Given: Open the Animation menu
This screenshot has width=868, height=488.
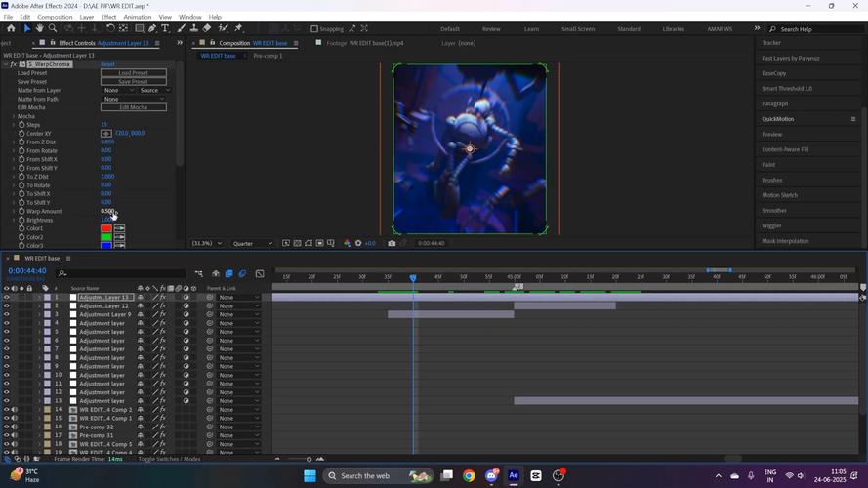Looking at the screenshot, I should [x=138, y=18].
